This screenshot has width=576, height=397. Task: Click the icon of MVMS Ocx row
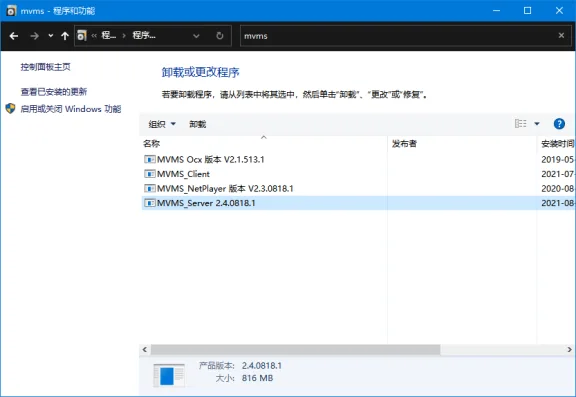150,159
